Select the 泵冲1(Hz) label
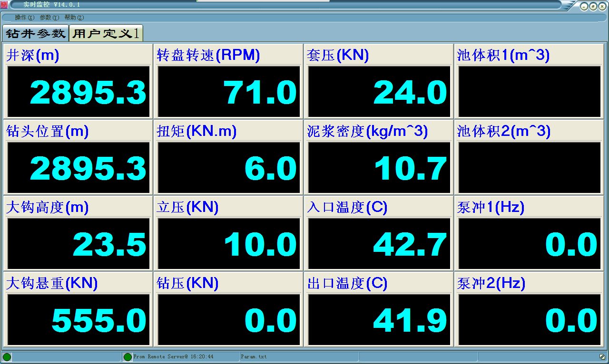 (x=491, y=208)
